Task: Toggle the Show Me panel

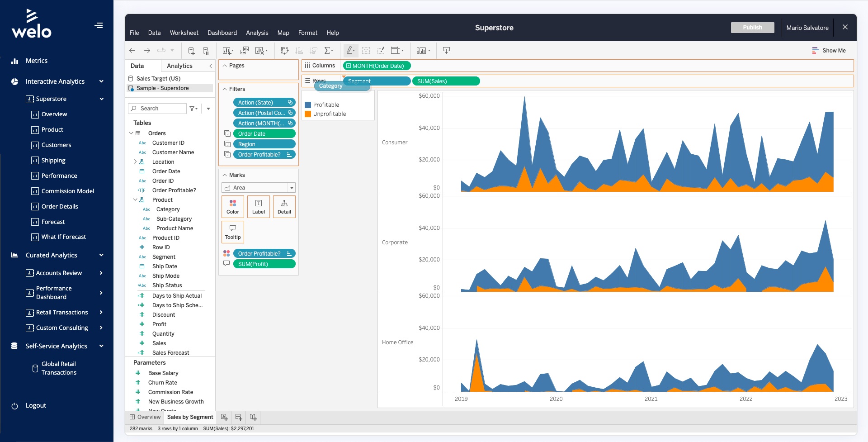Action: [829, 51]
